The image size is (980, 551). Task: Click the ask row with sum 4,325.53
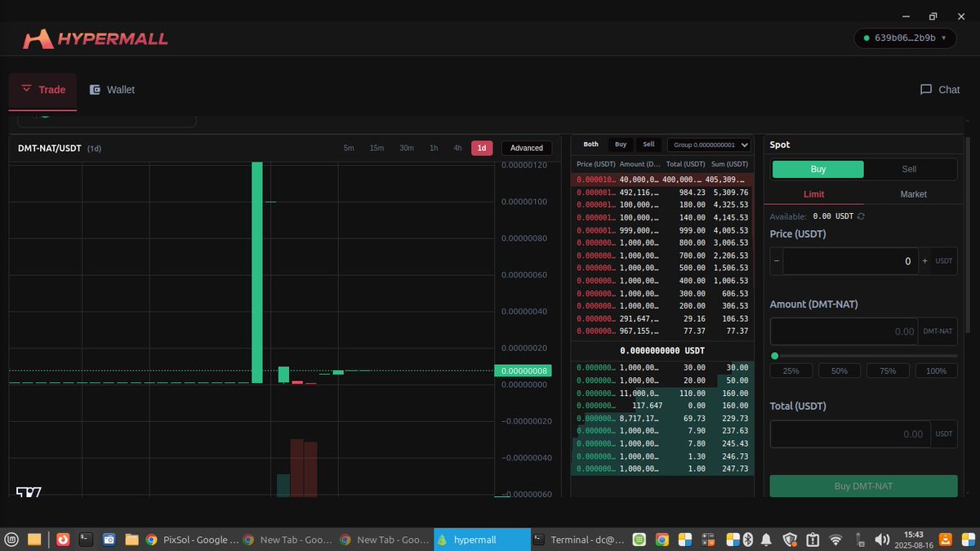pyautogui.click(x=662, y=204)
